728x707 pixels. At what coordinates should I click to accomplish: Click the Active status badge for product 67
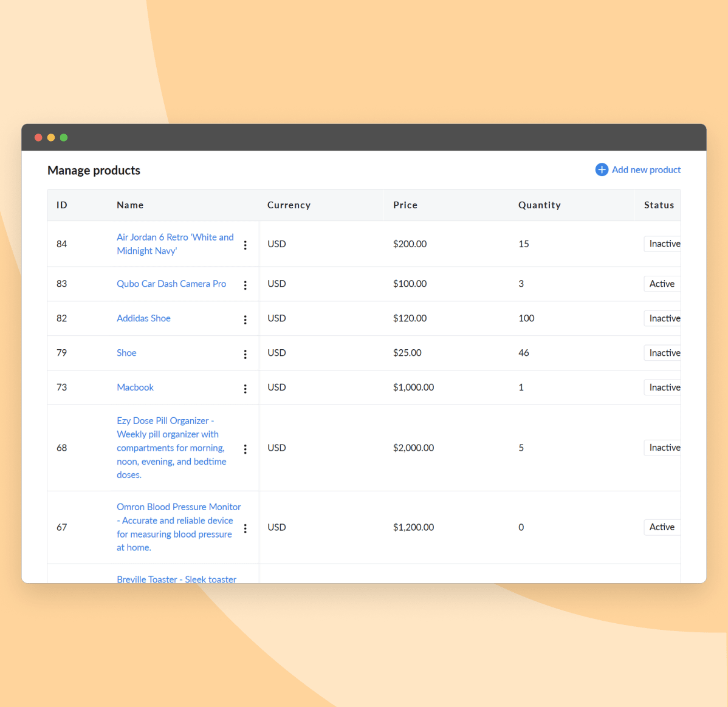(x=662, y=527)
